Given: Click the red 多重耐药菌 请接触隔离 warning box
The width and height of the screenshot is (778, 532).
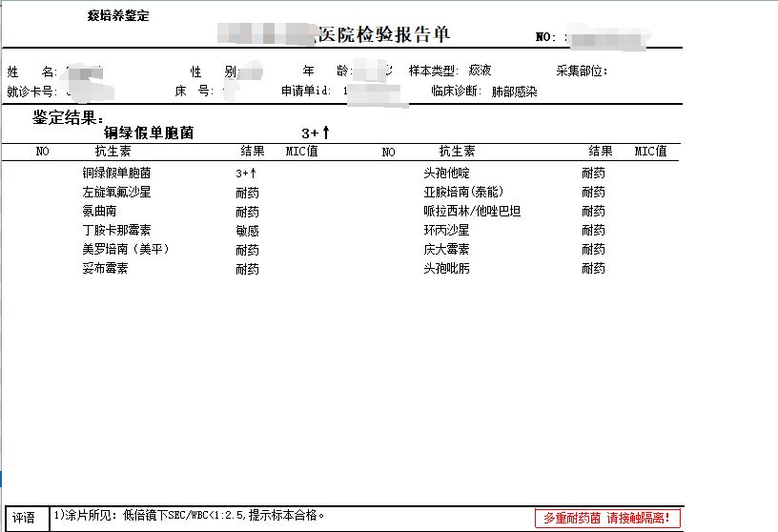Looking at the screenshot, I should pyautogui.click(x=607, y=519).
